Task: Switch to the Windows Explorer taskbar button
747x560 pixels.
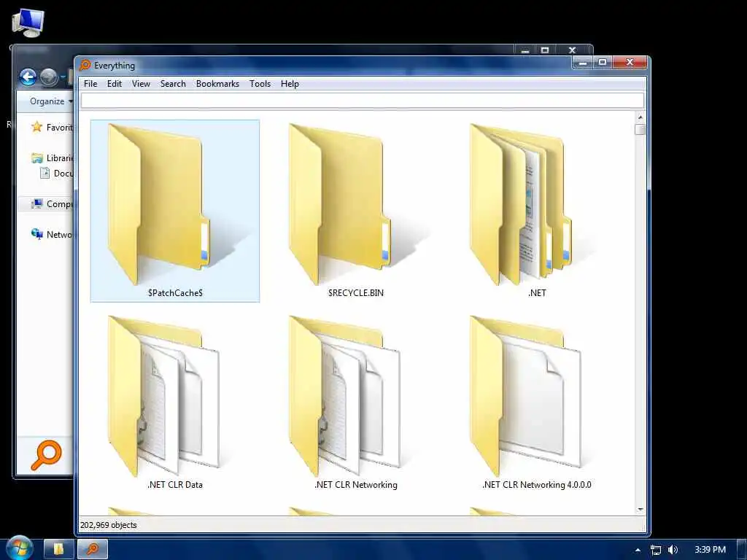Action: point(58,550)
